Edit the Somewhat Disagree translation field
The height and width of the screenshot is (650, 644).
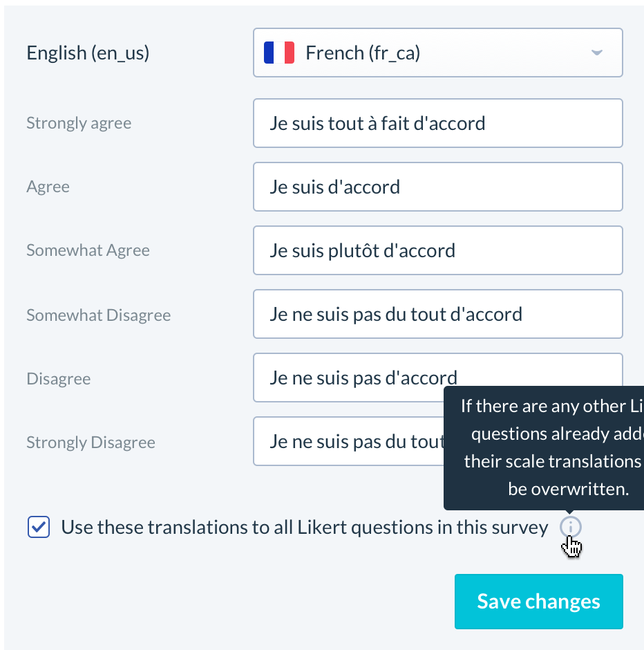point(438,314)
